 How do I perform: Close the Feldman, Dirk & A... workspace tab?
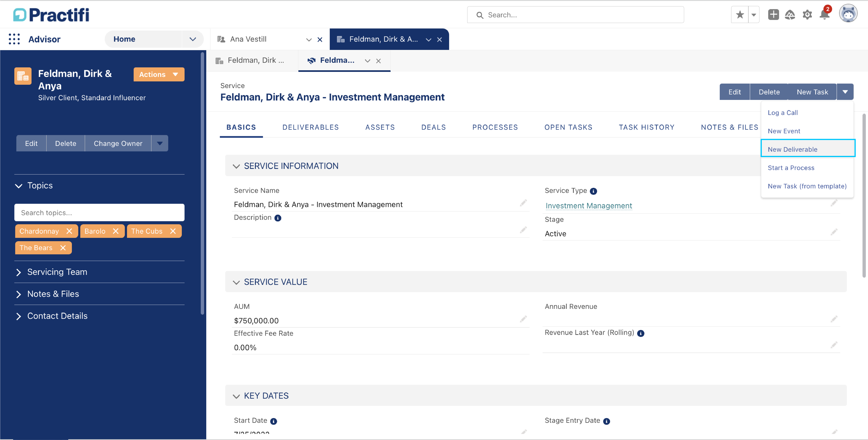(439, 40)
